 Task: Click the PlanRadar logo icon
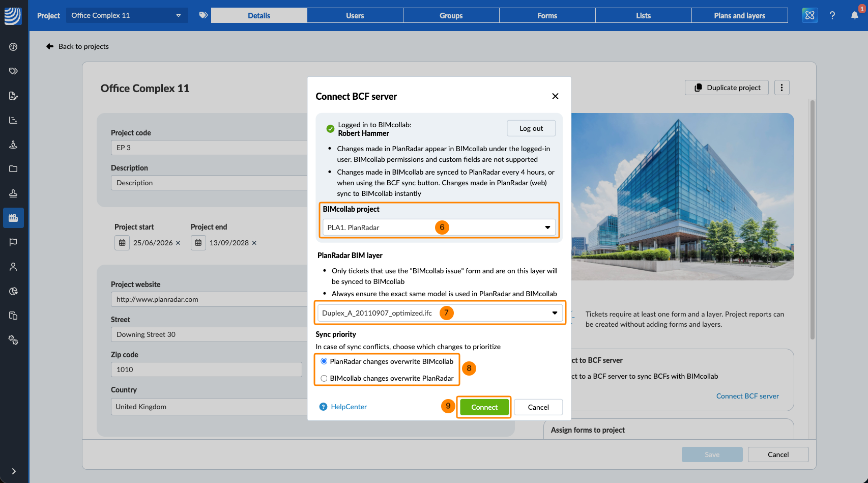[x=13, y=15]
